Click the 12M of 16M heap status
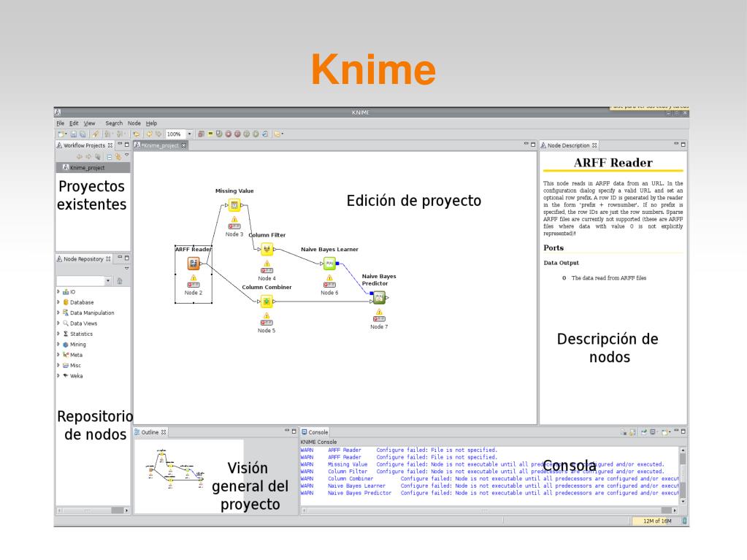747x560 pixels. [x=657, y=521]
